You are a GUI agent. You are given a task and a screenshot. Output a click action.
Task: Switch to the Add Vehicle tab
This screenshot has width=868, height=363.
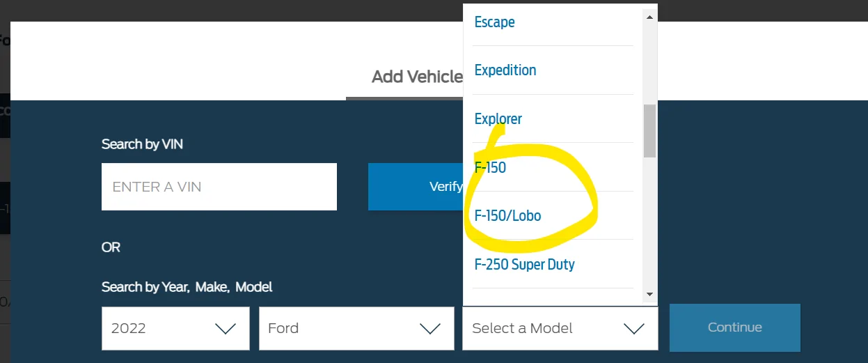coord(416,77)
